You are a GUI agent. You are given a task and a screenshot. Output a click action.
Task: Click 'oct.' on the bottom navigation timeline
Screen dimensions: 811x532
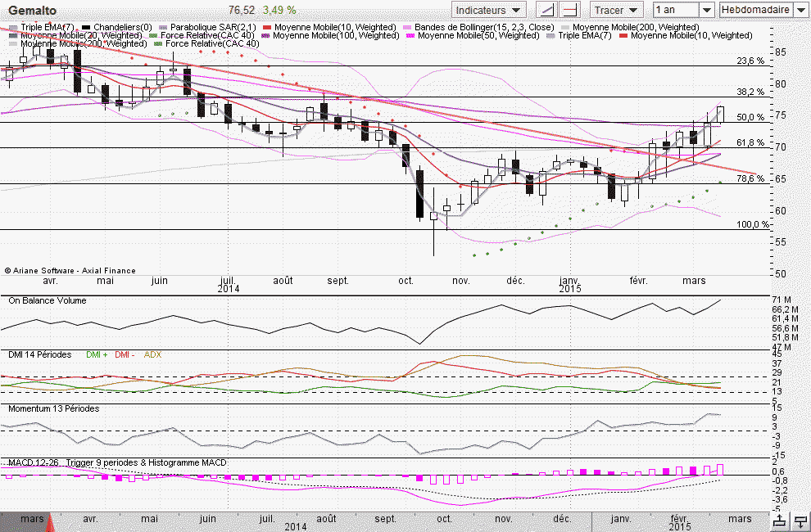(444, 519)
